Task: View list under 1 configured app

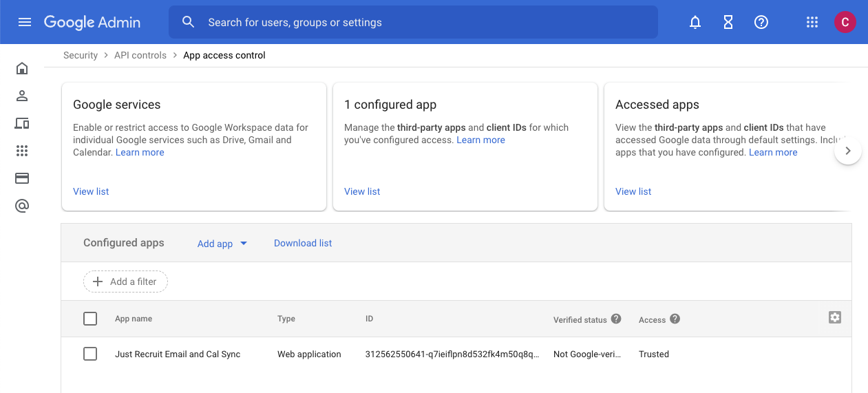Action: 362,191
